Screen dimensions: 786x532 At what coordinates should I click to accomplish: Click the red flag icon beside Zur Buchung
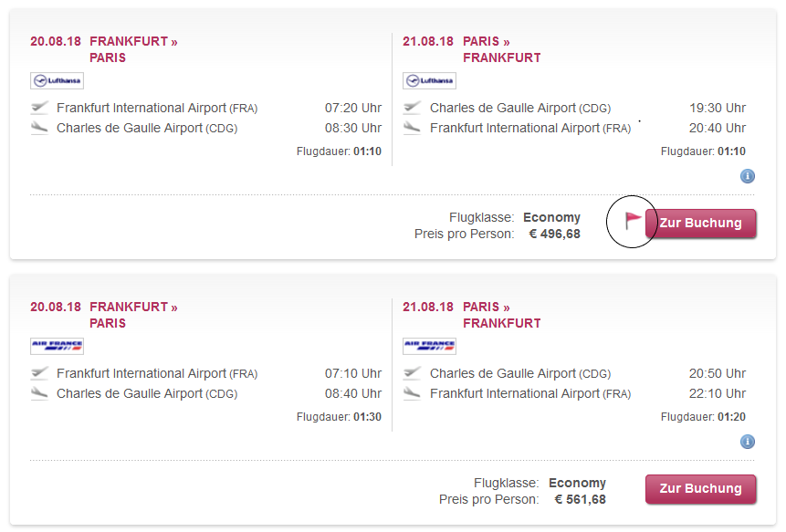click(633, 220)
